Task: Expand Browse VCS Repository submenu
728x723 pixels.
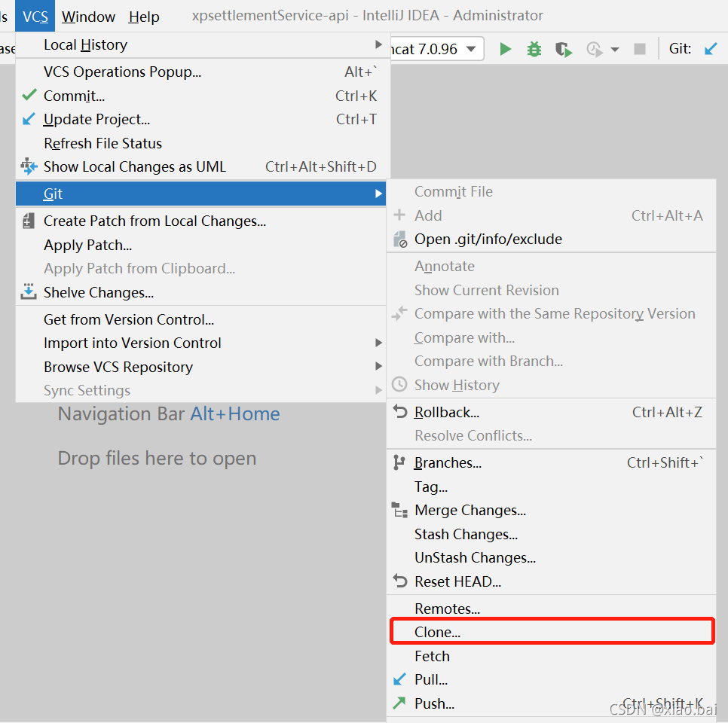Action: (201, 367)
